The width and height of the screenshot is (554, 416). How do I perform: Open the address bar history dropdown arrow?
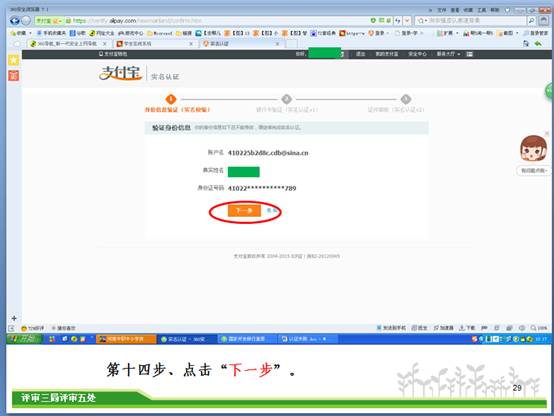pyautogui.click(x=407, y=21)
